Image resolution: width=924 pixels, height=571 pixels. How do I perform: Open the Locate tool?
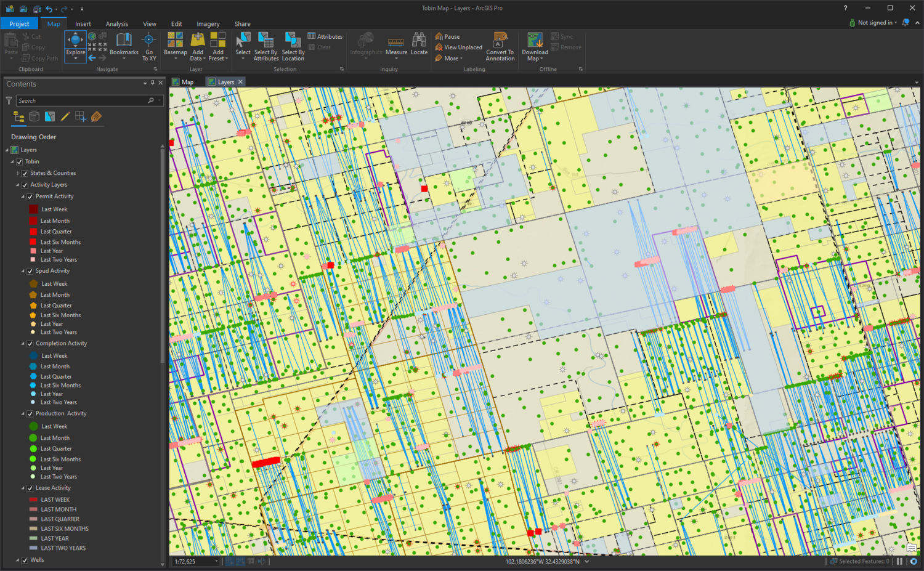pos(419,44)
